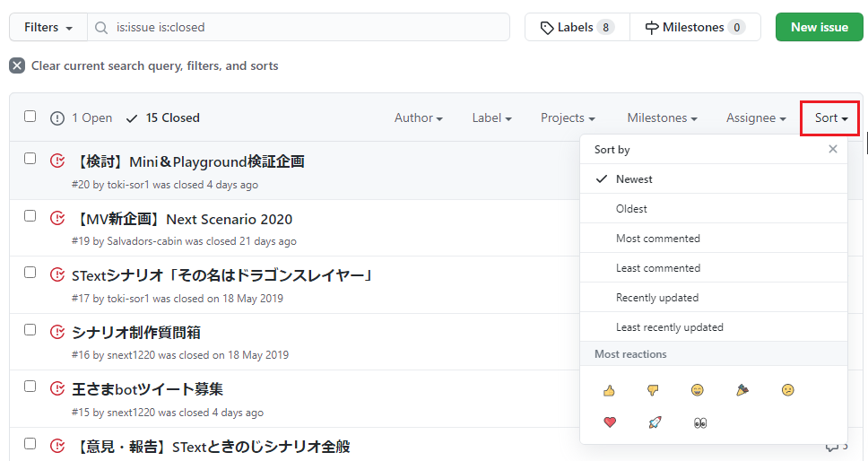Choose Most commented sort option

point(714,238)
